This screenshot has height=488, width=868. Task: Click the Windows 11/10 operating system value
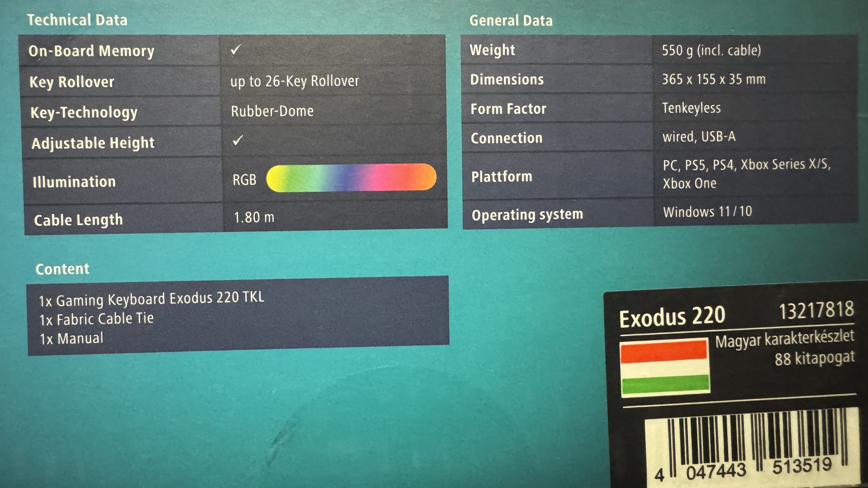tap(707, 212)
